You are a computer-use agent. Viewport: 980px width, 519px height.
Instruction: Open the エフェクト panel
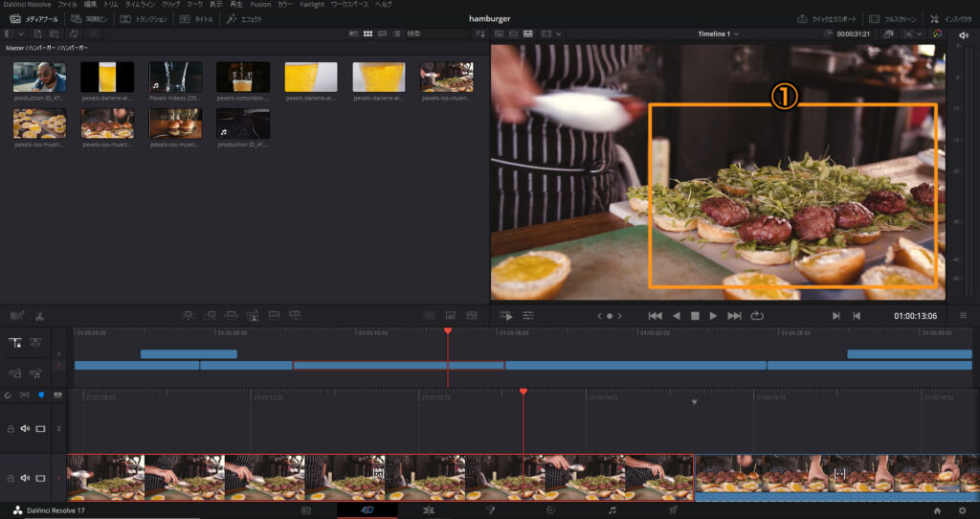point(244,19)
